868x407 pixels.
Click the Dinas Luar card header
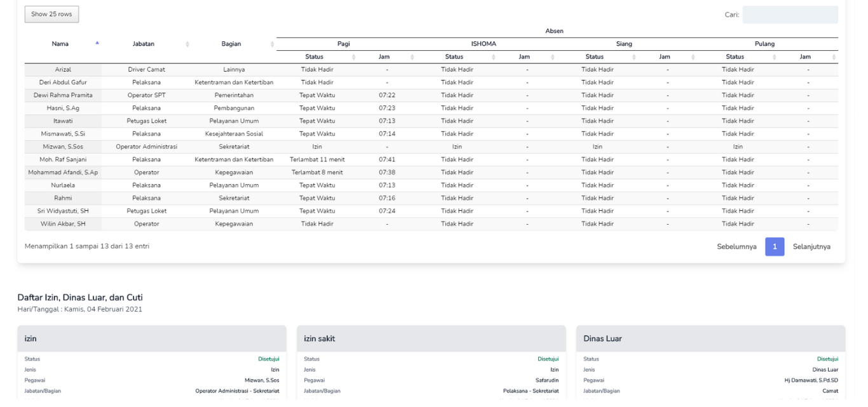pos(710,338)
